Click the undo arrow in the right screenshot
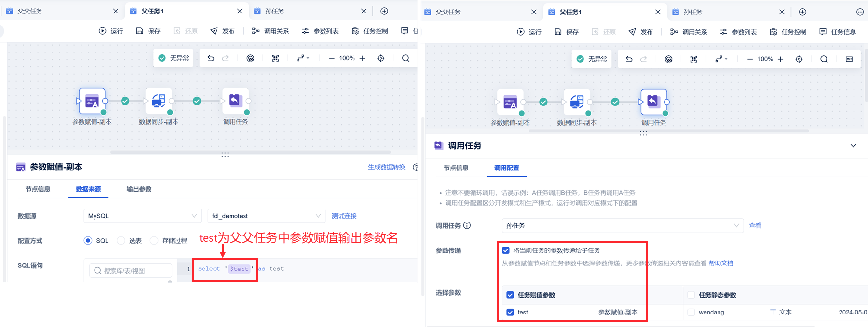This screenshot has width=868, height=327. tap(629, 59)
